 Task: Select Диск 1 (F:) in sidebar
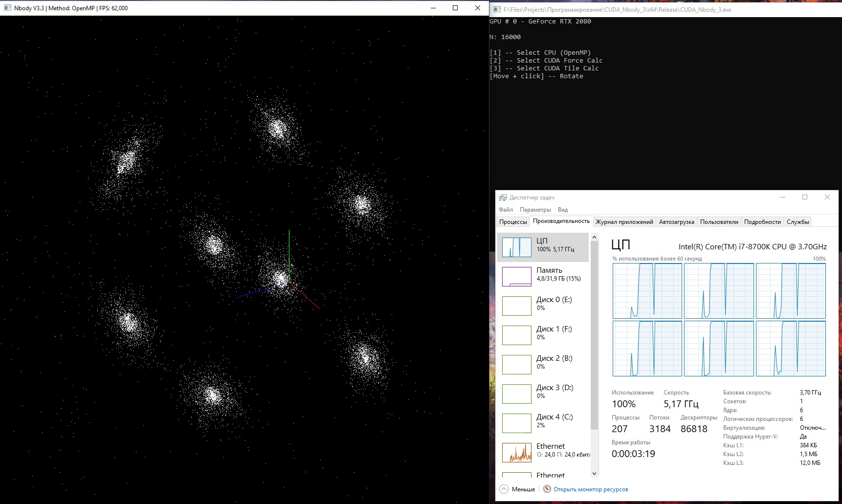click(543, 335)
